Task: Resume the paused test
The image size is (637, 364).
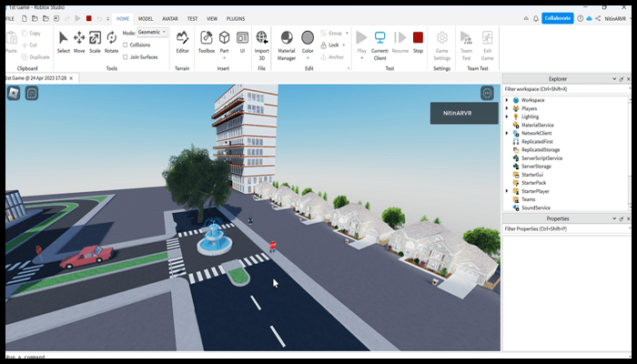Action: pos(400,42)
